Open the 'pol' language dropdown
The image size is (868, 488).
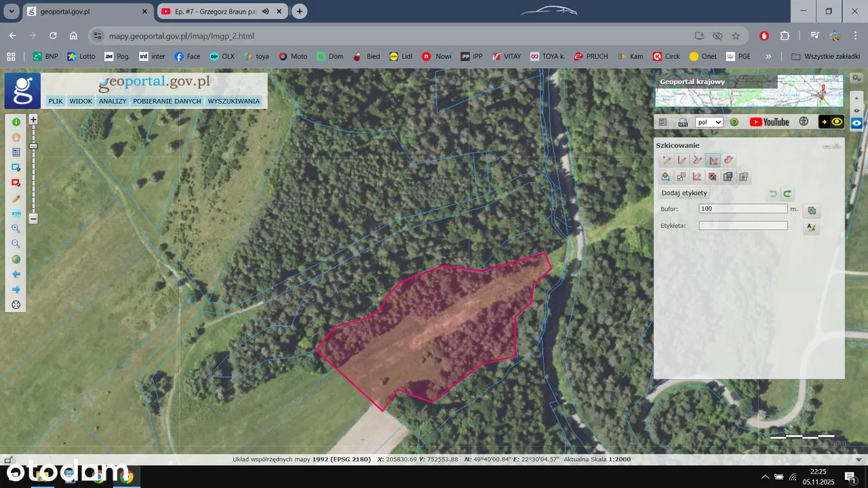pos(709,122)
